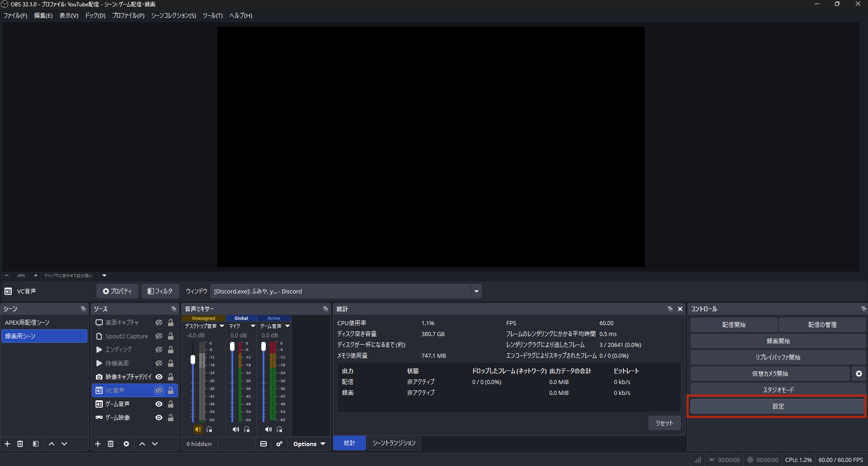Open the ツール menu
The height and width of the screenshot is (466, 868).
click(x=212, y=15)
